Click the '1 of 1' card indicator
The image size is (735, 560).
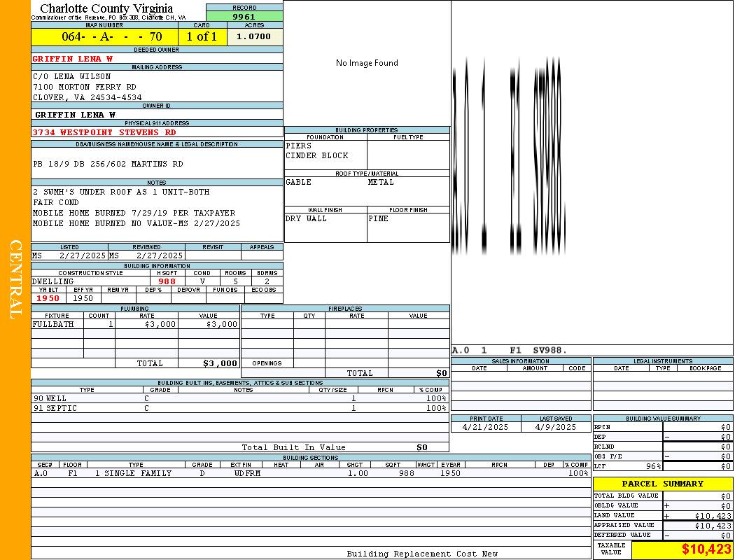[202, 36]
